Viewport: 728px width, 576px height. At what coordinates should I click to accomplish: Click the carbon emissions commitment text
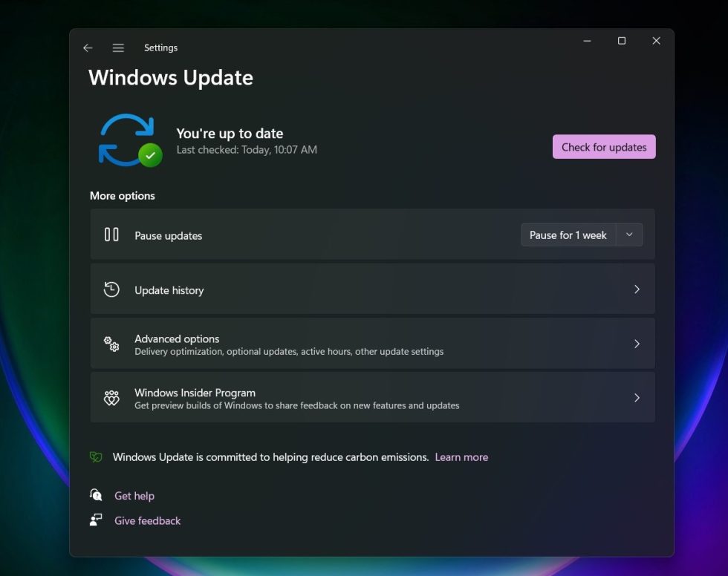click(x=270, y=457)
